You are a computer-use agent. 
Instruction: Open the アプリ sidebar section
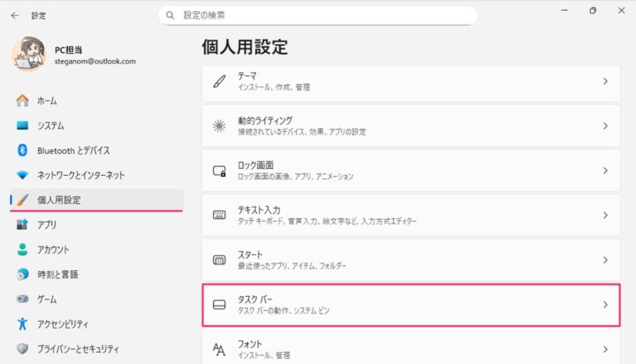pyautogui.click(x=47, y=224)
